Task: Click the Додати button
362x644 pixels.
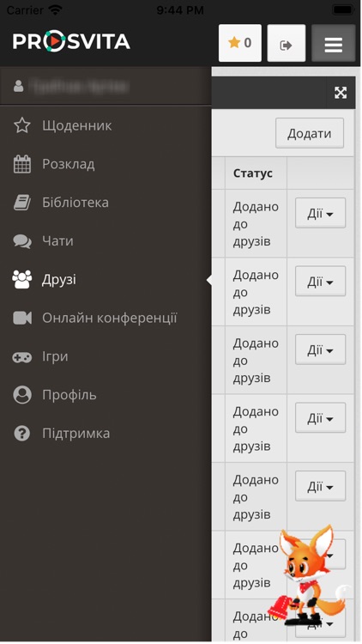Action: [x=310, y=133]
